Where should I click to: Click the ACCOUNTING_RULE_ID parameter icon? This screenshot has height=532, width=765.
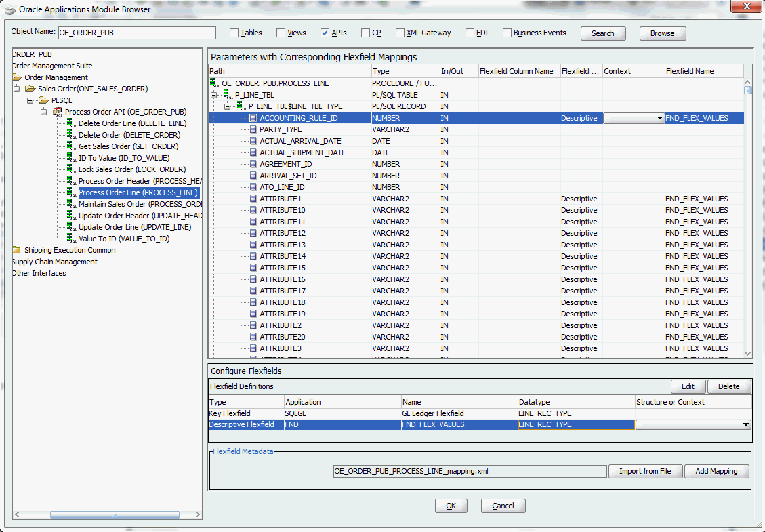(x=253, y=118)
